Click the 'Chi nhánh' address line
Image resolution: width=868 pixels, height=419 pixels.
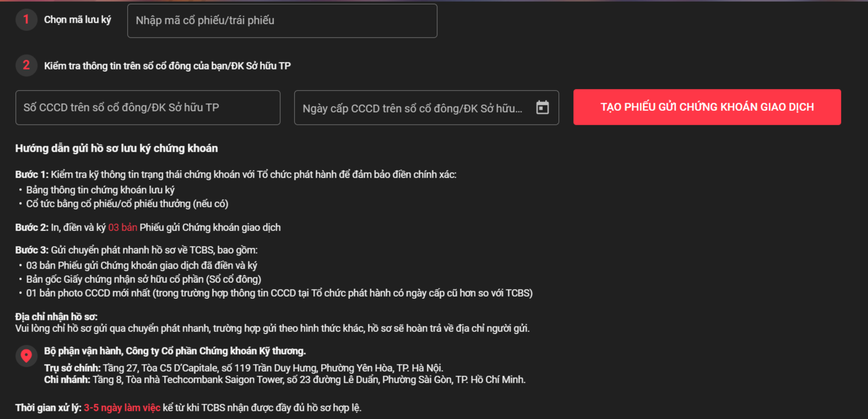pyautogui.click(x=285, y=380)
